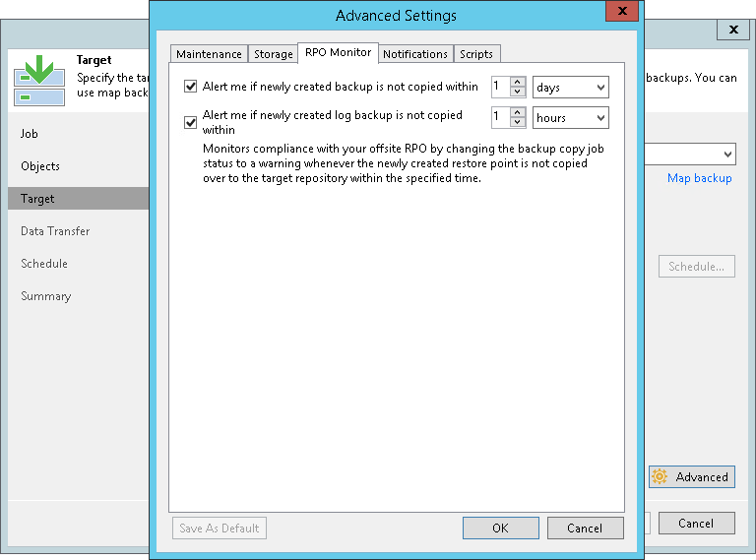Click the Save As Default button
The width and height of the screenshot is (756, 560).
[x=220, y=529]
